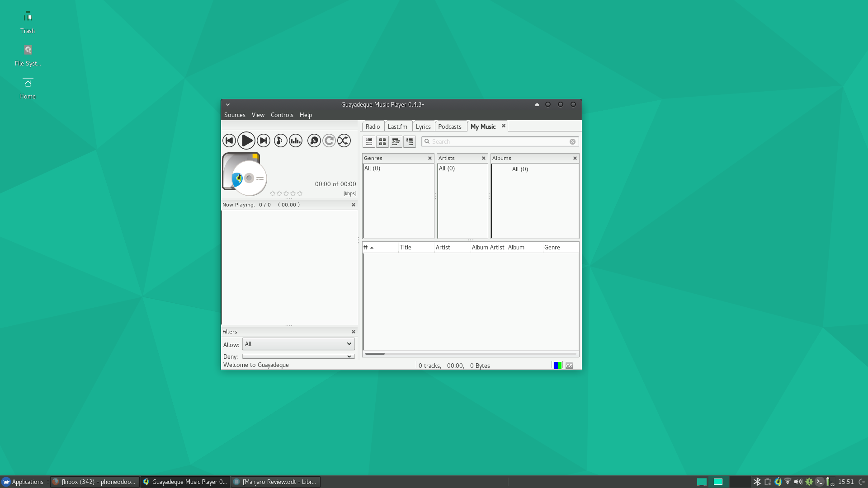Sort tracks by Album column header
Viewport: 868px width, 488px height.
524,247
